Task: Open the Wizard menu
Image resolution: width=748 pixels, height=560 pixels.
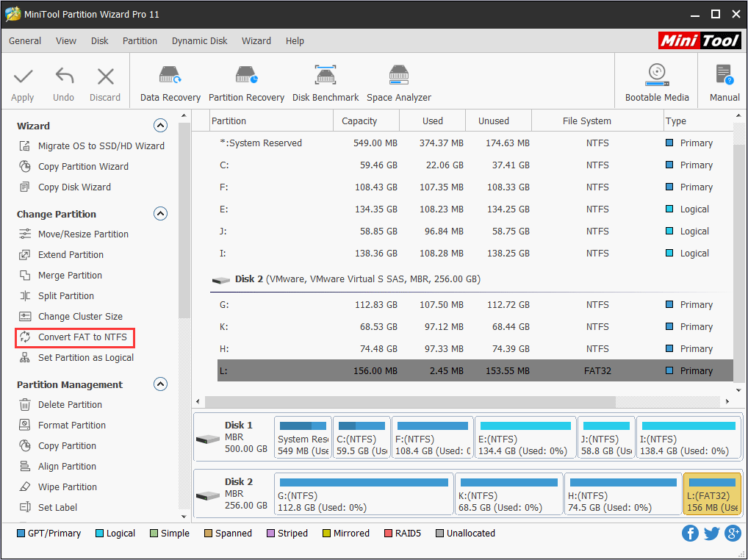Action: point(256,41)
